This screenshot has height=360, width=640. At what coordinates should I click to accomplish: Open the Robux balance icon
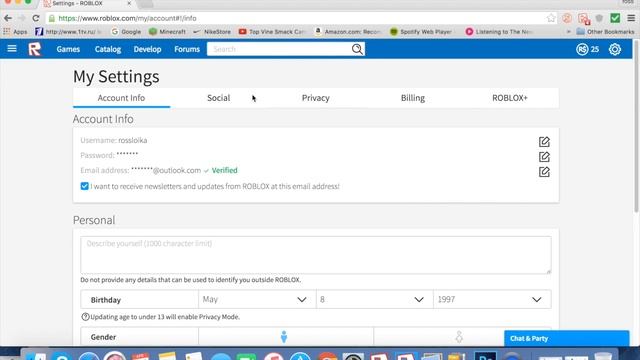[582, 49]
